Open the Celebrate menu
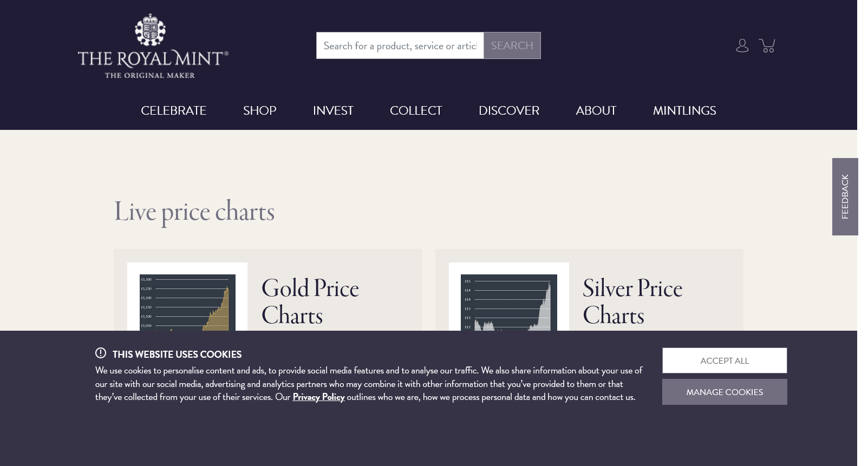The image size is (868, 466). click(173, 110)
